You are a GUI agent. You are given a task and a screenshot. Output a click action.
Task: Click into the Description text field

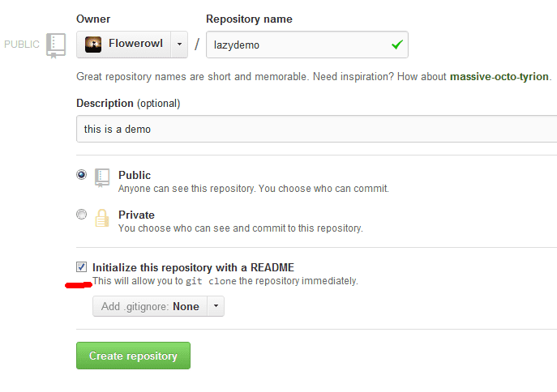coord(316,129)
